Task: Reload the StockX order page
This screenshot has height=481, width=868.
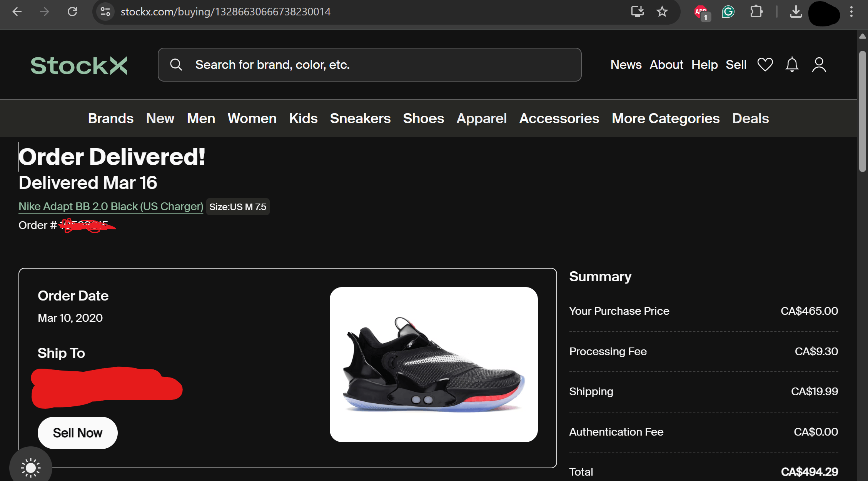Action: [72, 12]
